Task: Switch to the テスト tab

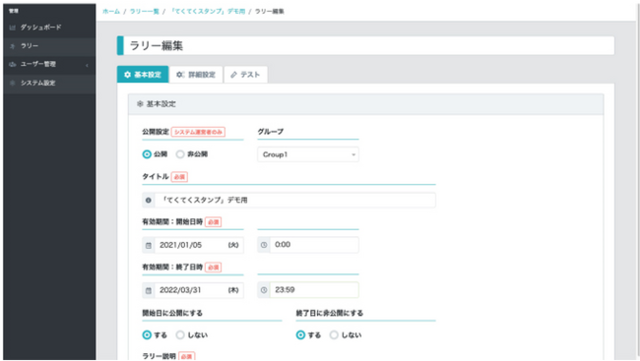Action: pos(246,75)
